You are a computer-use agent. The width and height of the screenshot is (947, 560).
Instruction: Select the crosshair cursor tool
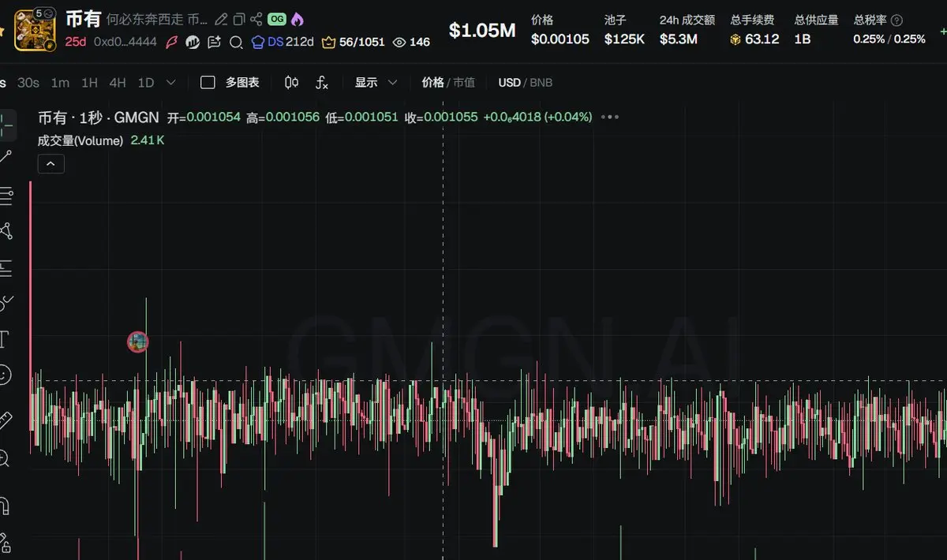[6, 125]
